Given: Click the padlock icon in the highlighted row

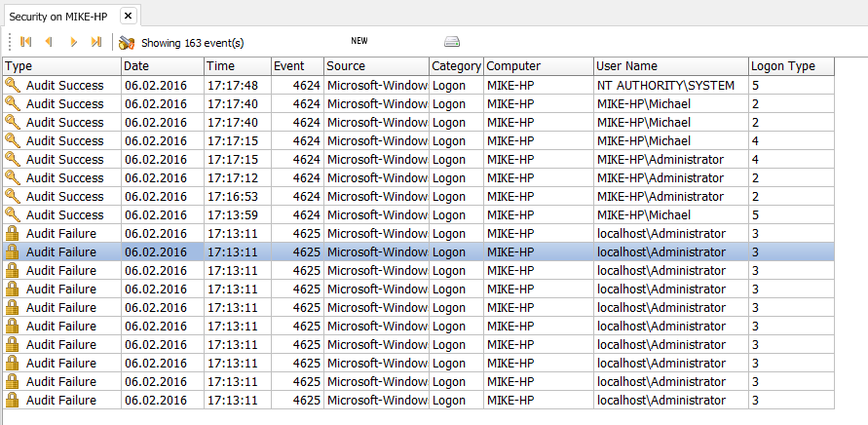Looking at the screenshot, I should (13, 252).
